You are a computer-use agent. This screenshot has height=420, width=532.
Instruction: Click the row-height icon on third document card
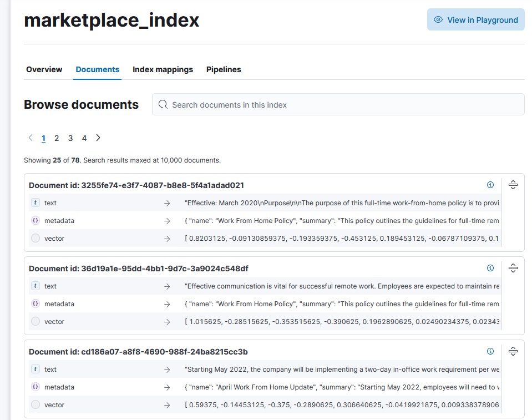[x=513, y=350]
